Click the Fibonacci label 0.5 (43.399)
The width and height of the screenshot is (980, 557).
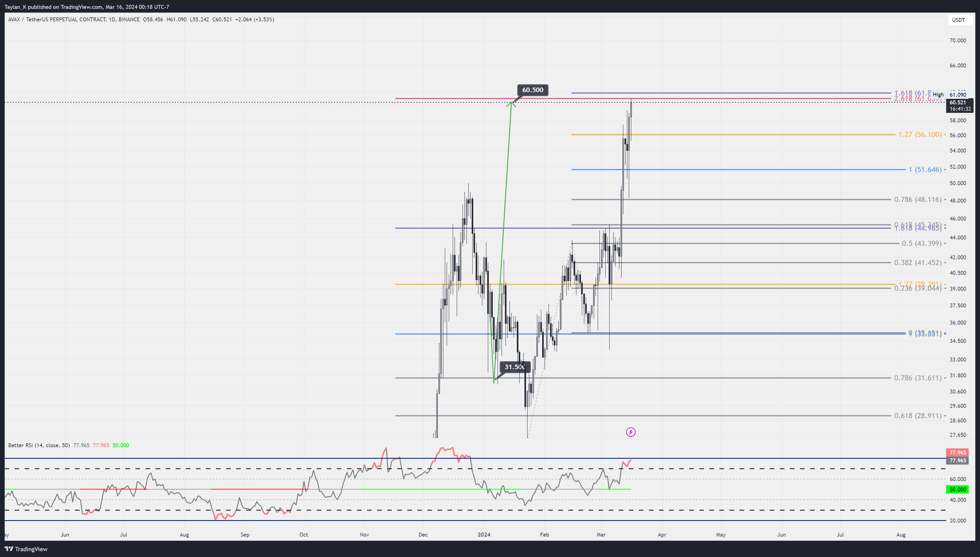tap(921, 243)
